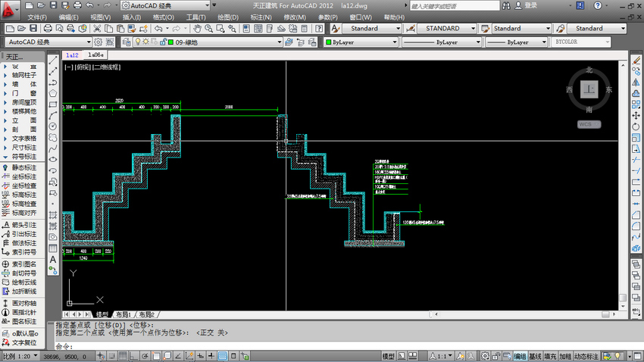Click the Zoom Realtime magnifier icon

pos(208,28)
